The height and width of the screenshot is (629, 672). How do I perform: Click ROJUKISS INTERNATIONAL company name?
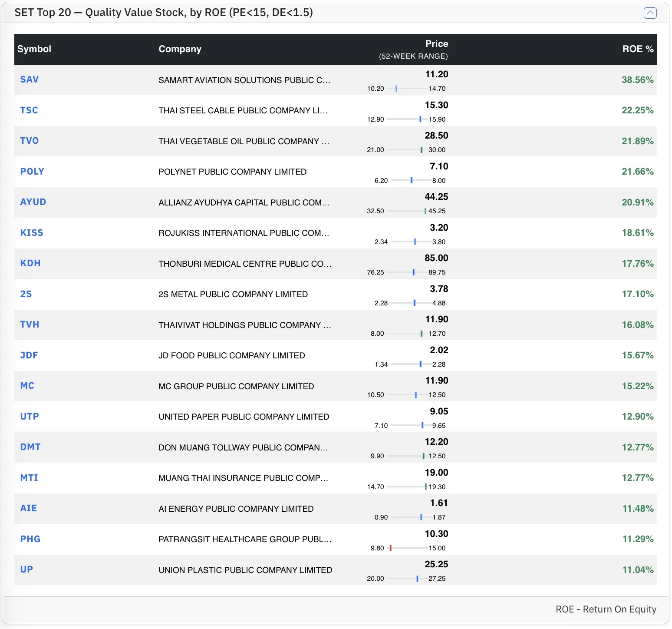[244, 233]
